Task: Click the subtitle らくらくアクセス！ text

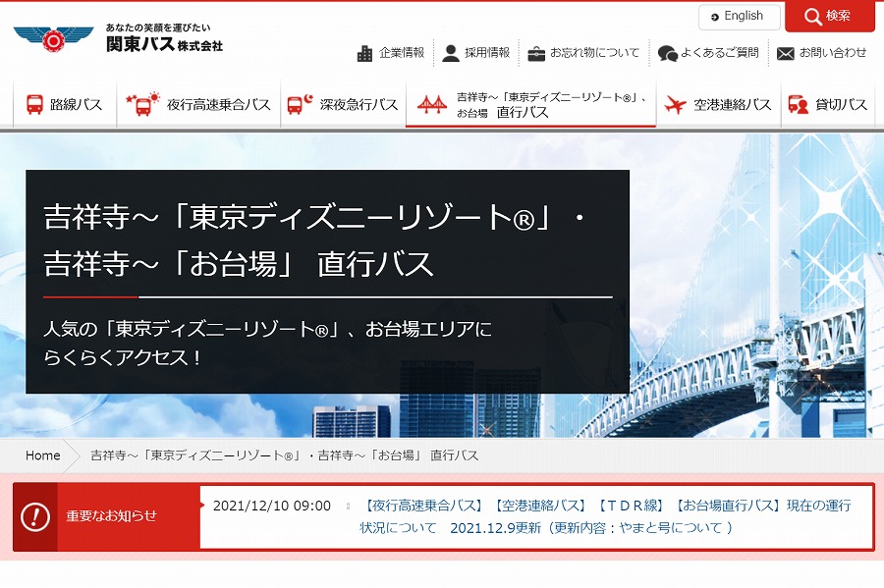Action: pos(123,357)
